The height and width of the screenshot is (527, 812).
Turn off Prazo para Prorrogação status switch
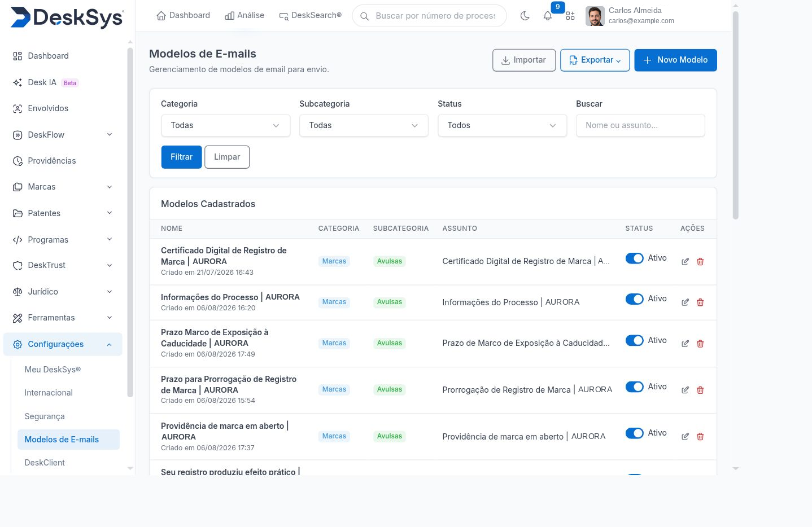point(634,387)
